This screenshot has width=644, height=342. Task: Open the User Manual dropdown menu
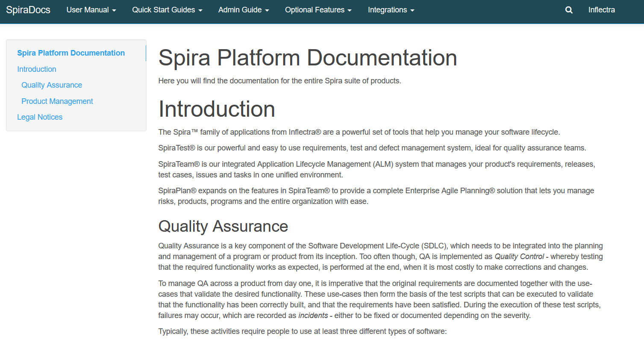click(x=91, y=10)
